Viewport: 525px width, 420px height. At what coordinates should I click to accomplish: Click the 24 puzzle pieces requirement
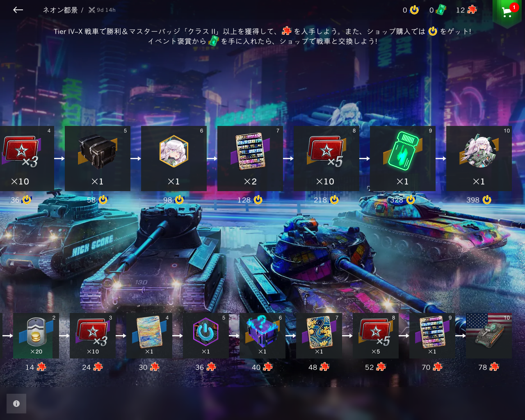coord(92,367)
